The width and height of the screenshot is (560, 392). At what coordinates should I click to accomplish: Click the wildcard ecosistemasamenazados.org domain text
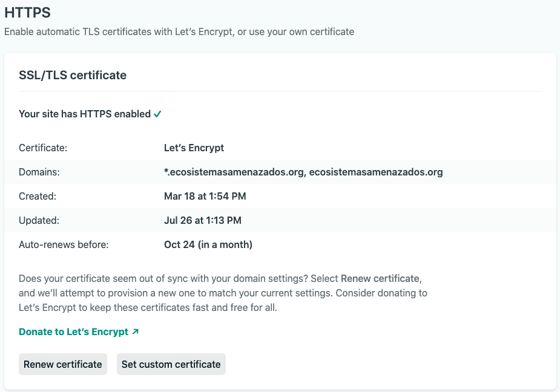[x=234, y=172]
